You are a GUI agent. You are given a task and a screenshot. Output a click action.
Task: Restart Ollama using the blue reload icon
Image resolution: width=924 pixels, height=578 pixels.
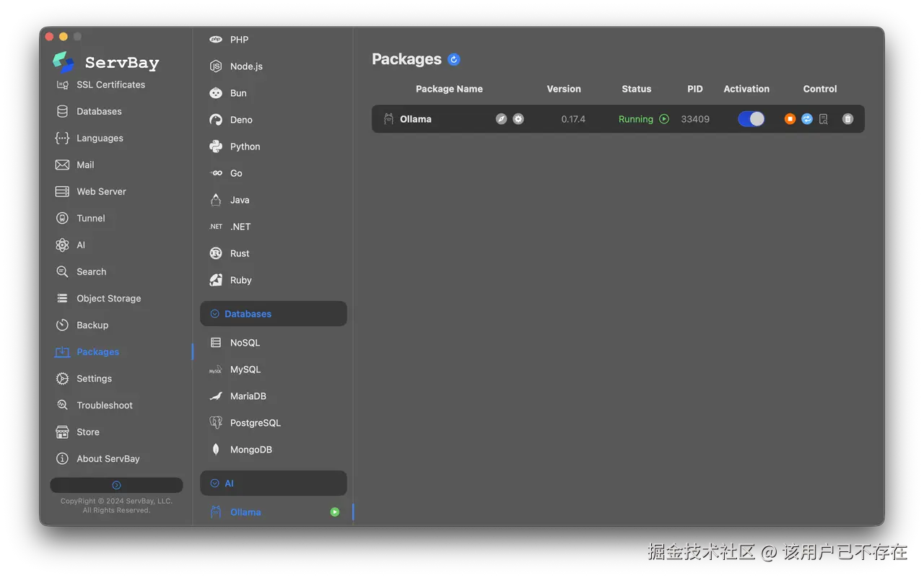tap(807, 119)
